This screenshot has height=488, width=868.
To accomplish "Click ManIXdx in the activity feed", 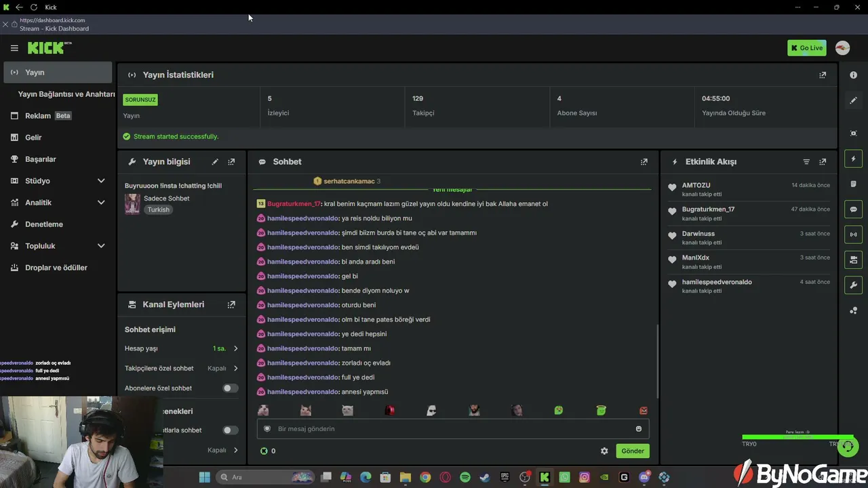I will [x=696, y=258].
